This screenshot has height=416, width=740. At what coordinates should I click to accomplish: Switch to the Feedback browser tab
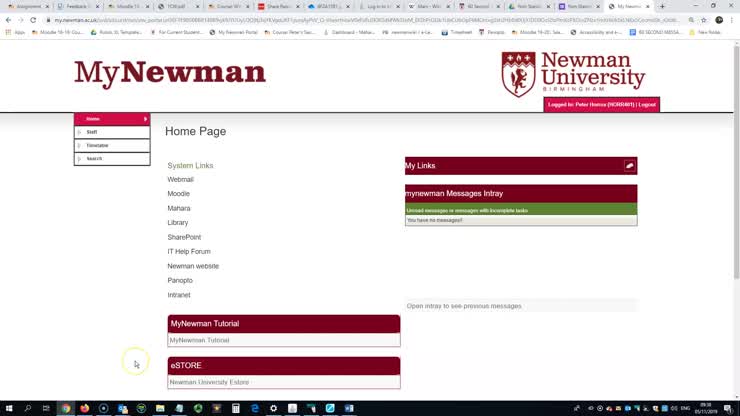pos(77,7)
